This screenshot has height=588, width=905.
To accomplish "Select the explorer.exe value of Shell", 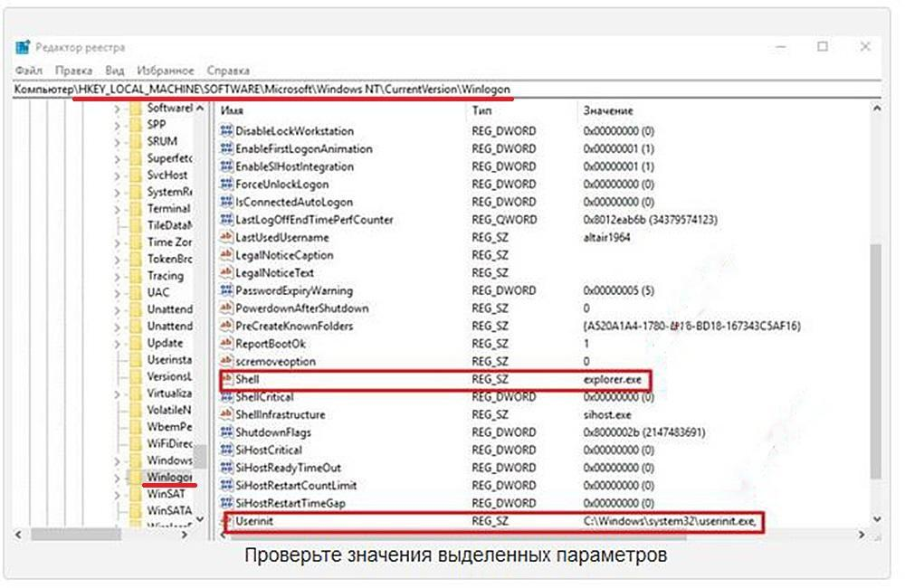I will click(x=613, y=379).
